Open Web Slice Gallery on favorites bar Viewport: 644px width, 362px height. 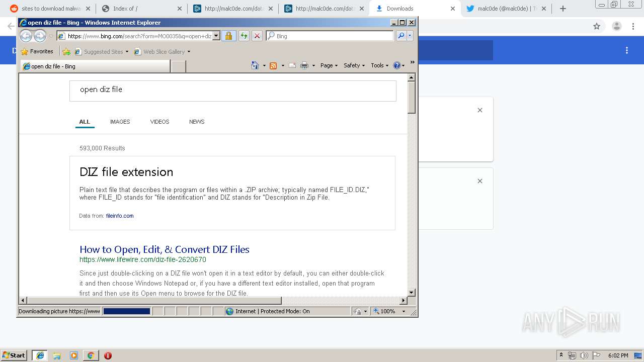coord(163,51)
